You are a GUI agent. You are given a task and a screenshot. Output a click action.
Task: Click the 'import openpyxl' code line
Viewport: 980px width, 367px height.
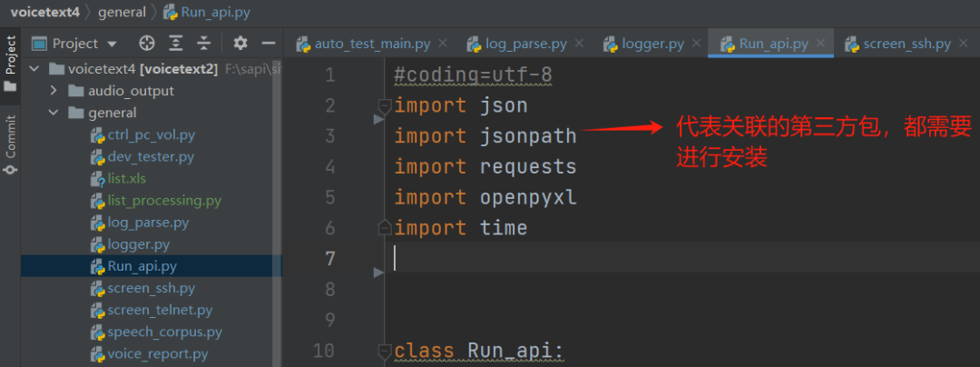[x=485, y=197]
